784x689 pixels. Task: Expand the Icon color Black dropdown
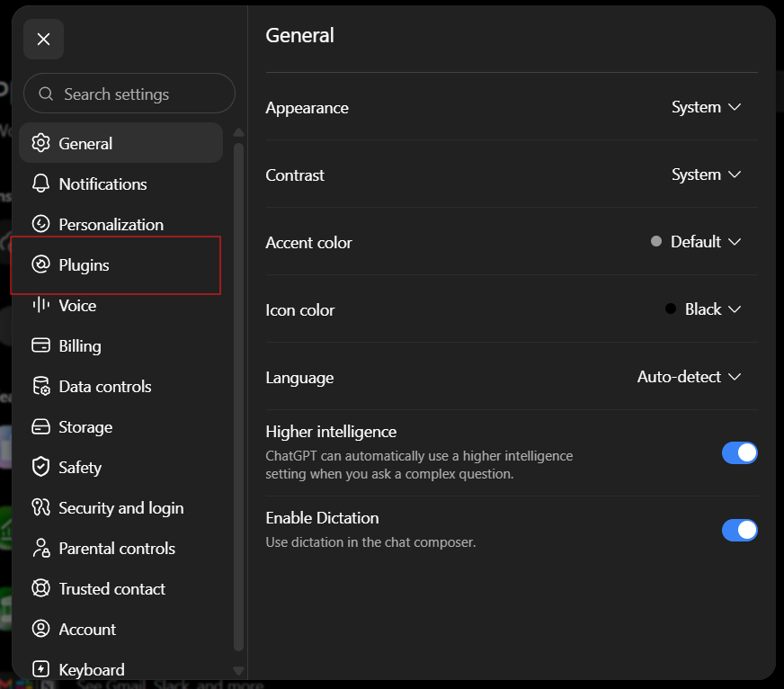pyautogui.click(x=703, y=309)
